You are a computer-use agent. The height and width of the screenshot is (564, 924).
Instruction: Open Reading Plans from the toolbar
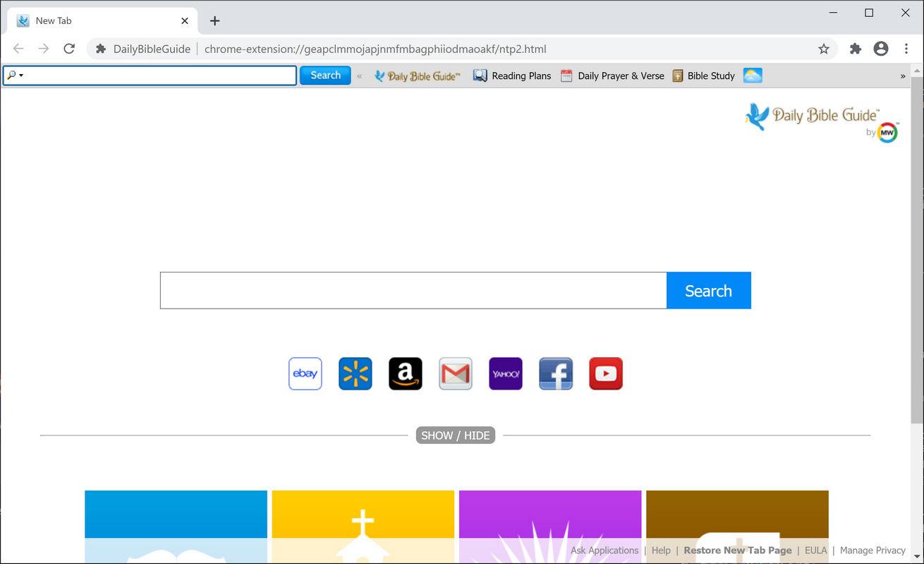[x=512, y=76]
